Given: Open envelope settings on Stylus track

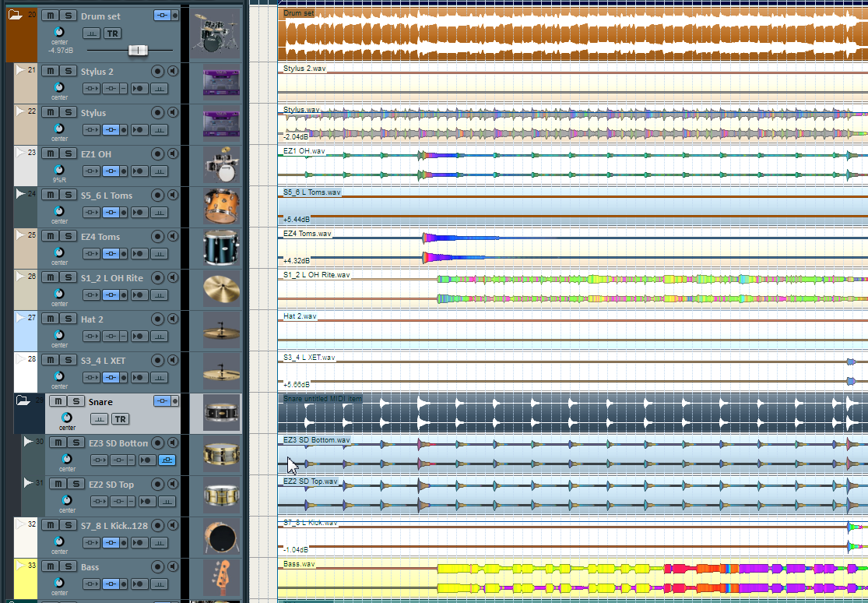Looking at the screenshot, I should click(160, 129).
